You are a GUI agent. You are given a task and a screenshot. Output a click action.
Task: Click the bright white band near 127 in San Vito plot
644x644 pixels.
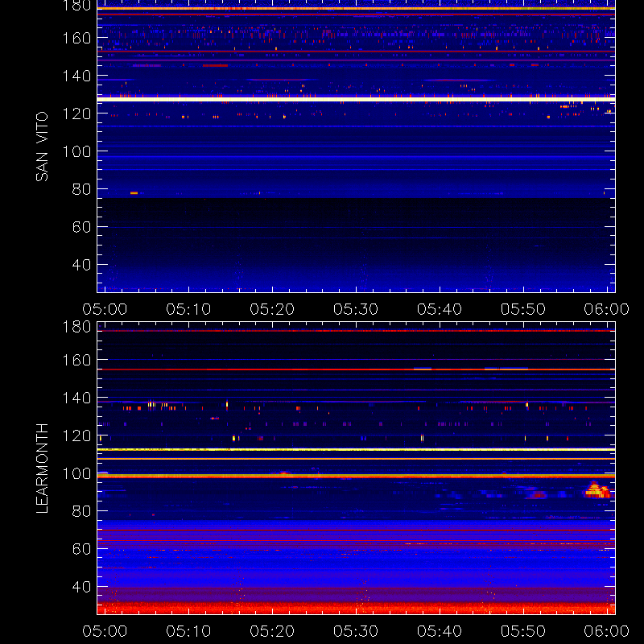(x=356, y=99)
